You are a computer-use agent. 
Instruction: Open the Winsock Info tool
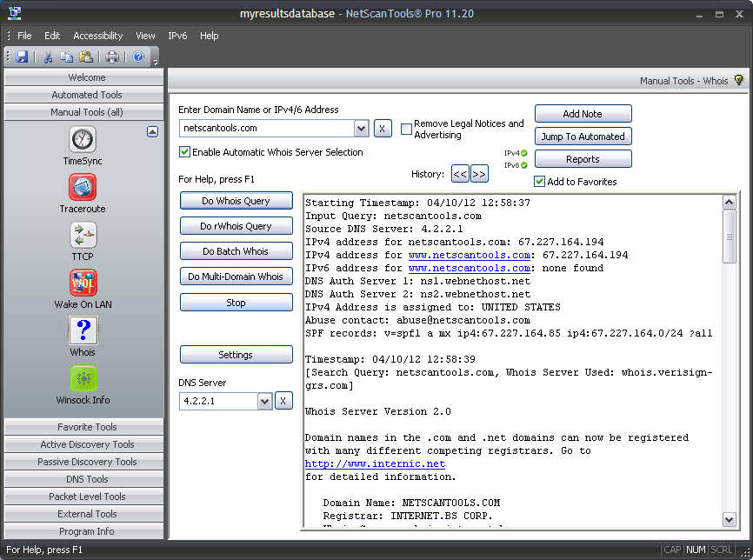tap(83, 384)
